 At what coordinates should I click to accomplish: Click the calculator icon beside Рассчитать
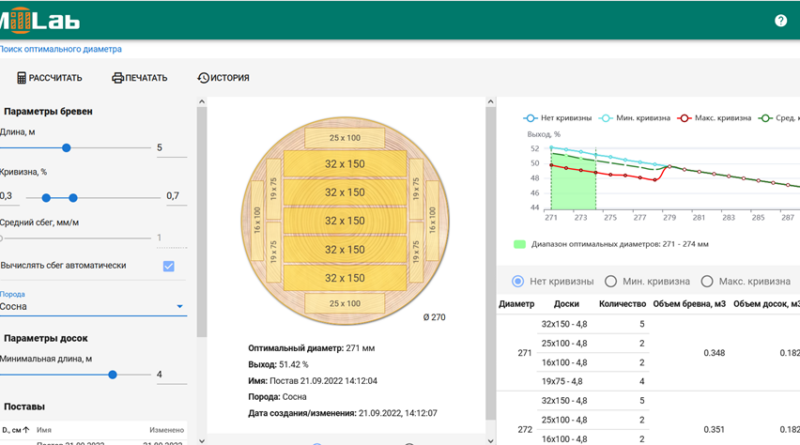coord(21,78)
